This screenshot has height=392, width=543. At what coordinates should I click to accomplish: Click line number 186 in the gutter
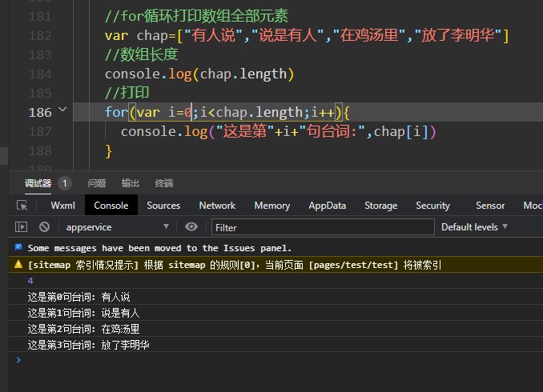40,112
